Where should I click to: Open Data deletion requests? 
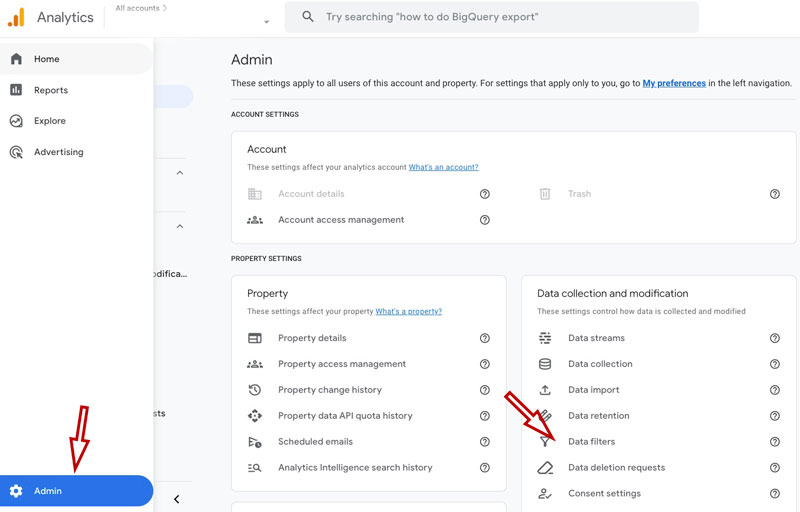[616, 468]
